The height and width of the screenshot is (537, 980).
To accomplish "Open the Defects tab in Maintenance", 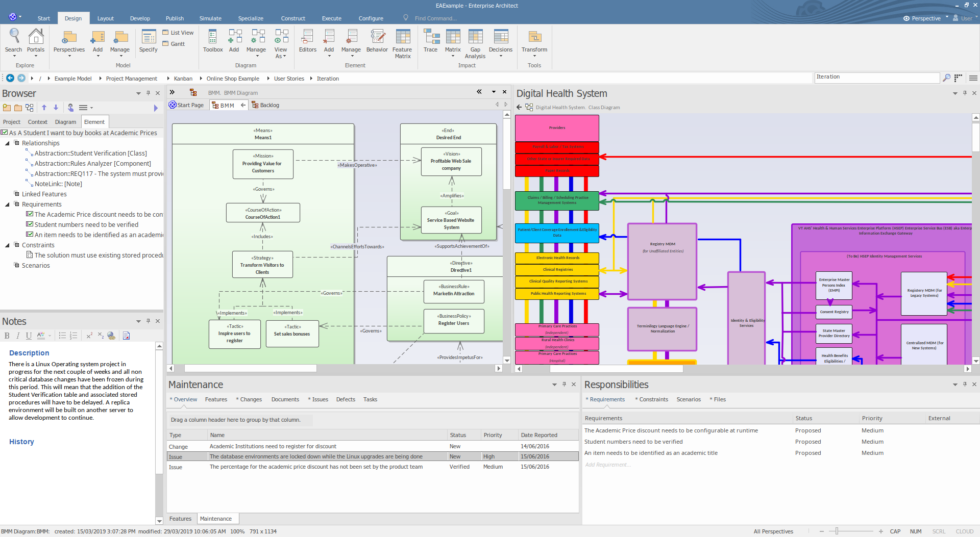I will (345, 399).
